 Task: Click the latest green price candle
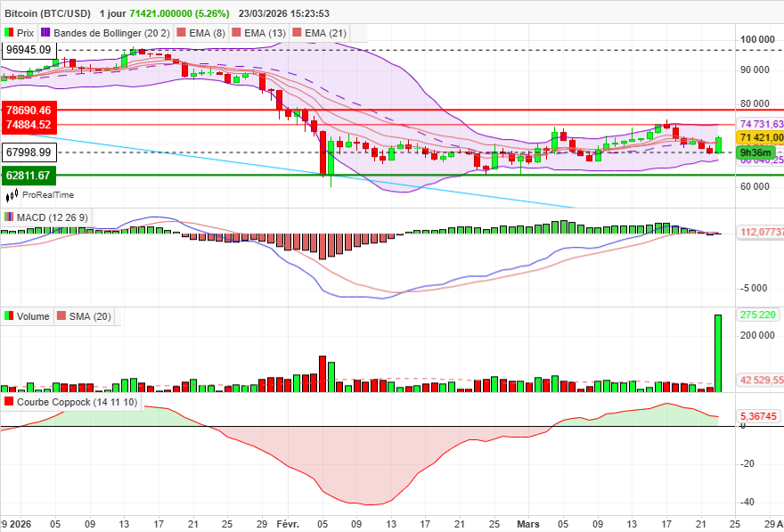(718, 144)
